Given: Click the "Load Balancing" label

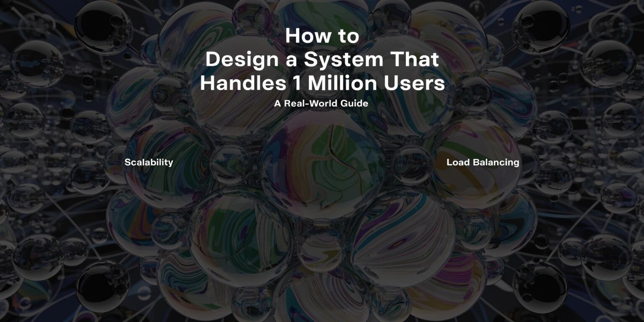Looking at the screenshot, I should coord(483,163).
